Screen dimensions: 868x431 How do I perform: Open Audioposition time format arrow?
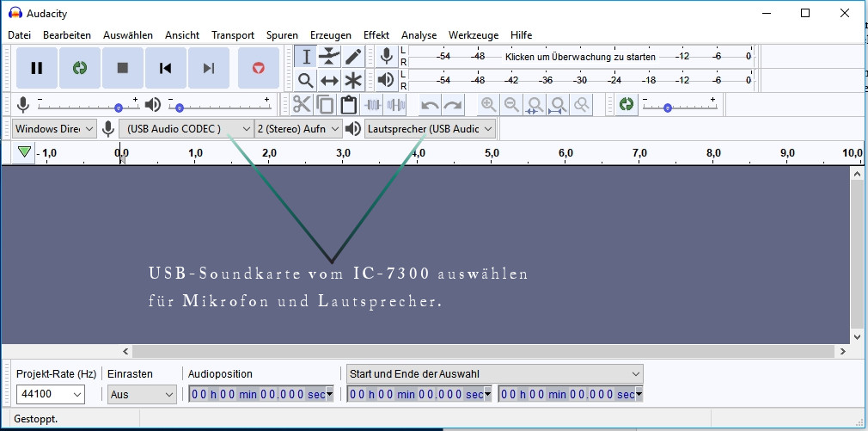tap(330, 394)
